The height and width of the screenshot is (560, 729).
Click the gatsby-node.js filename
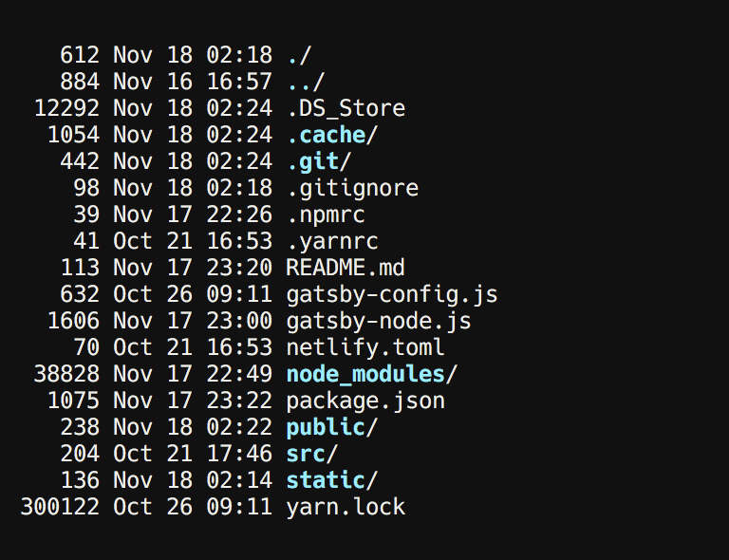(379, 321)
